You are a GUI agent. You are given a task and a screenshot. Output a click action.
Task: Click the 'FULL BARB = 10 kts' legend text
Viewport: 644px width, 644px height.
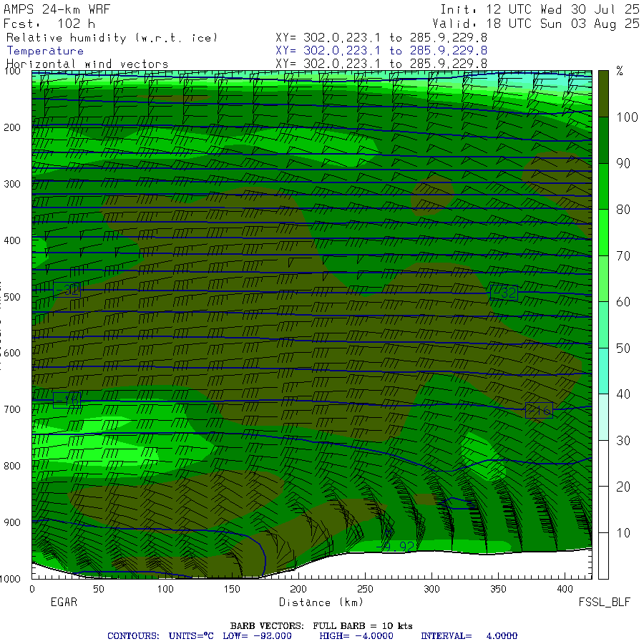click(363, 626)
